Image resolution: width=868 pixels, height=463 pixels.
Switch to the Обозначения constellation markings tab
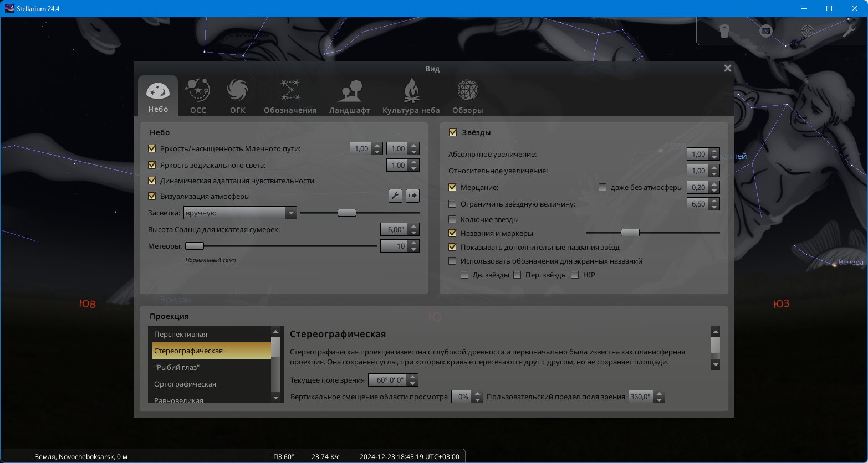click(x=290, y=95)
